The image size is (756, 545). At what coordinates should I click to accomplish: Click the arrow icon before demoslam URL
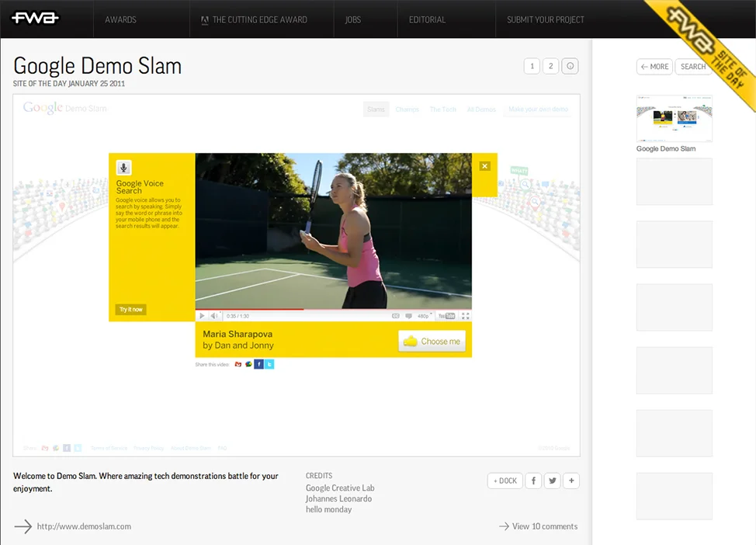(23, 526)
